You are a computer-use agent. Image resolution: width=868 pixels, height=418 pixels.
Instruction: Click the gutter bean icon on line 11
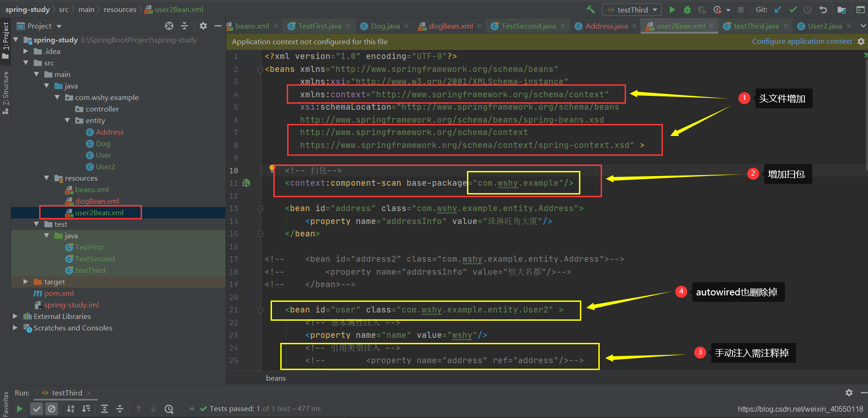click(x=247, y=183)
